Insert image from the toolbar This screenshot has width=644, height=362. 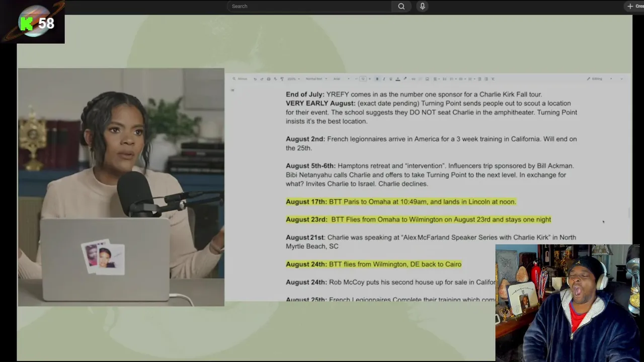point(427,79)
